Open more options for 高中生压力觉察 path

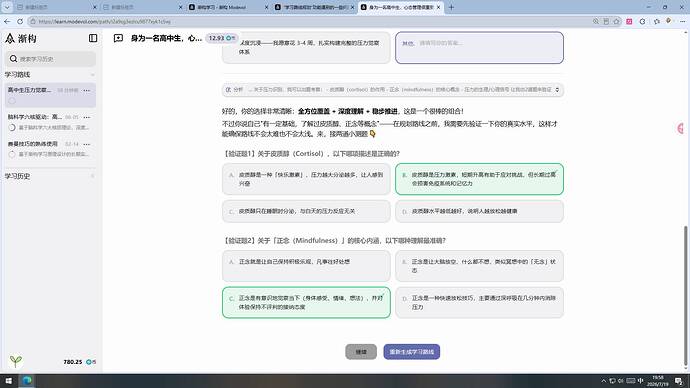tap(87, 90)
